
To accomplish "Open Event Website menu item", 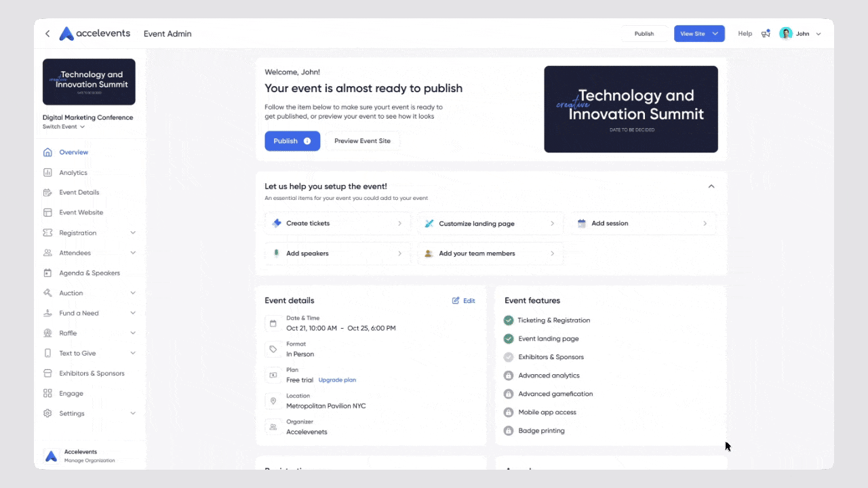I will click(81, 213).
